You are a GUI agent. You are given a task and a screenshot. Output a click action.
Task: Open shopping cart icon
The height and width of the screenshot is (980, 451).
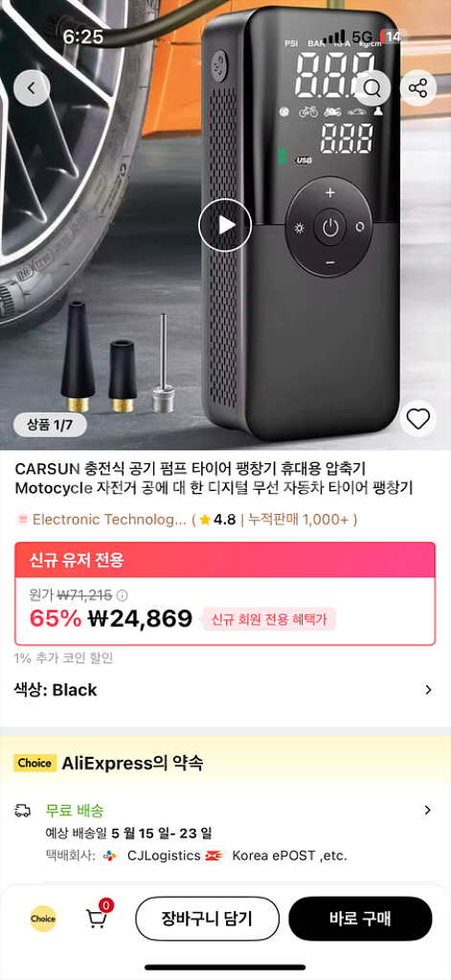coord(98,917)
